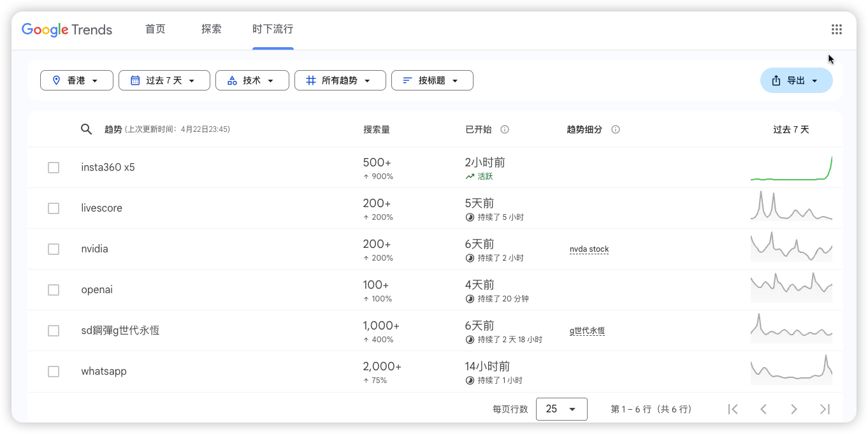868x434 pixels.
Task: Click the duration icon beside 持续了 1 小时
Action: tap(470, 380)
